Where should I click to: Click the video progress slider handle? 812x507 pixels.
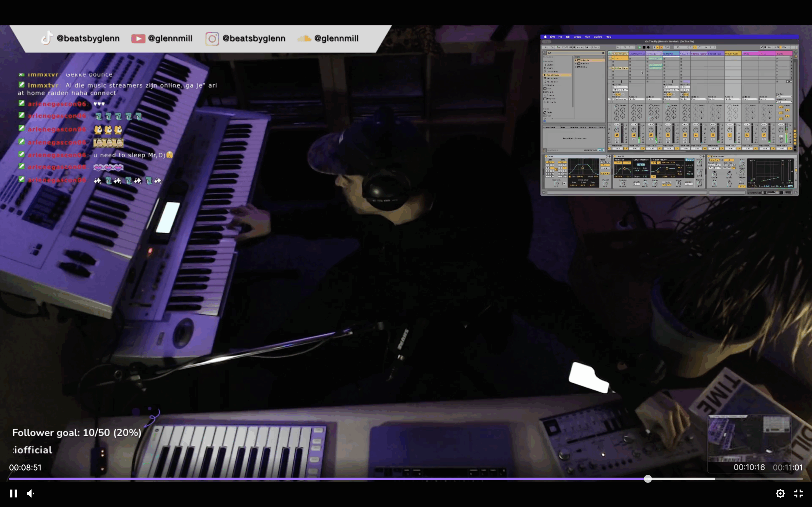pyautogui.click(x=648, y=479)
